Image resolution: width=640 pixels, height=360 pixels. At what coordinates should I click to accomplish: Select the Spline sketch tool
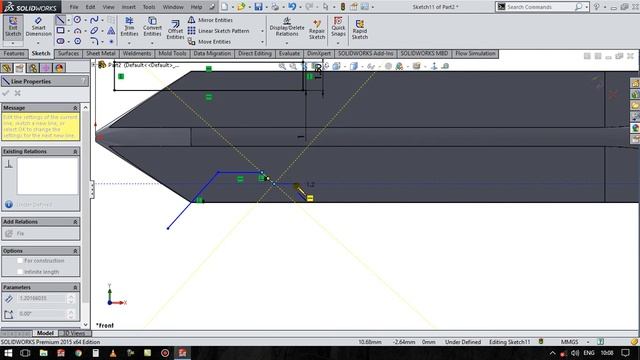coord(94,20)
